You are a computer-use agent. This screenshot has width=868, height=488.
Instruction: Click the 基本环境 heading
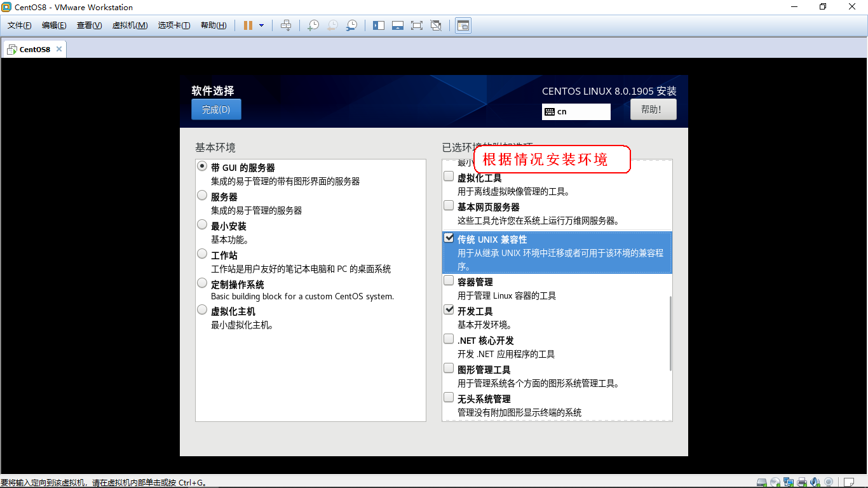pyautogui.click(x=215, y=147)
